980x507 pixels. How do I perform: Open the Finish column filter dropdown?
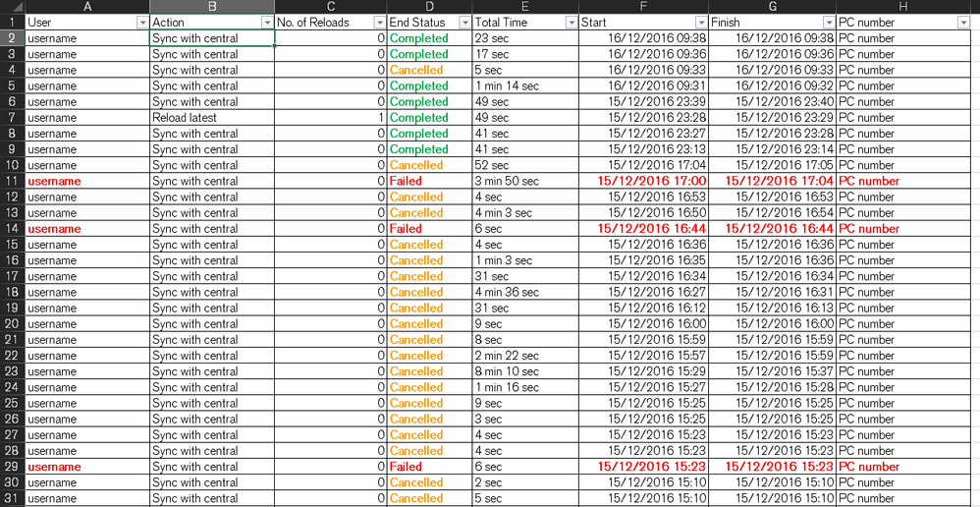[828, 23]
